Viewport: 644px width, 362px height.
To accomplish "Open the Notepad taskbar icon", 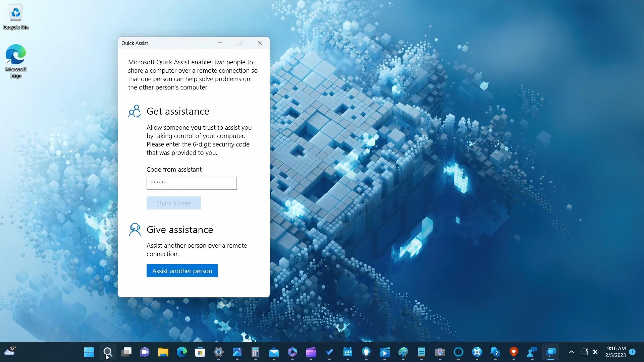I will coord(421,352).
